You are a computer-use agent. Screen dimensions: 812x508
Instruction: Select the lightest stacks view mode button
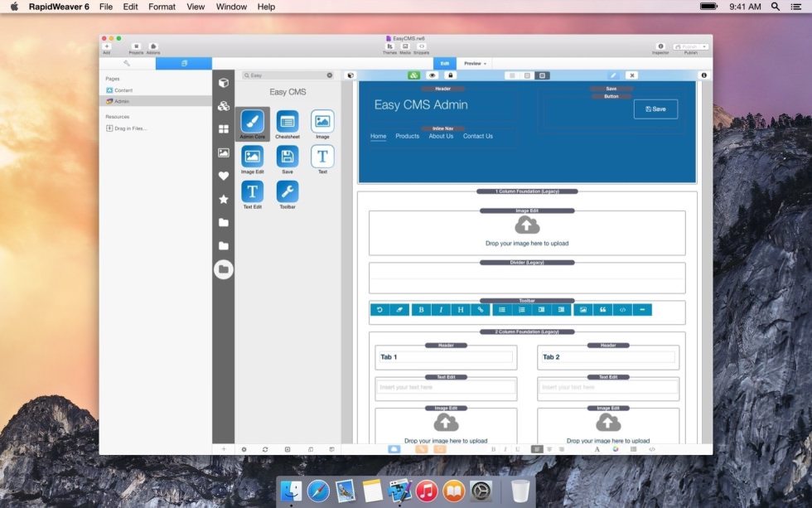[x=512, y=75]
